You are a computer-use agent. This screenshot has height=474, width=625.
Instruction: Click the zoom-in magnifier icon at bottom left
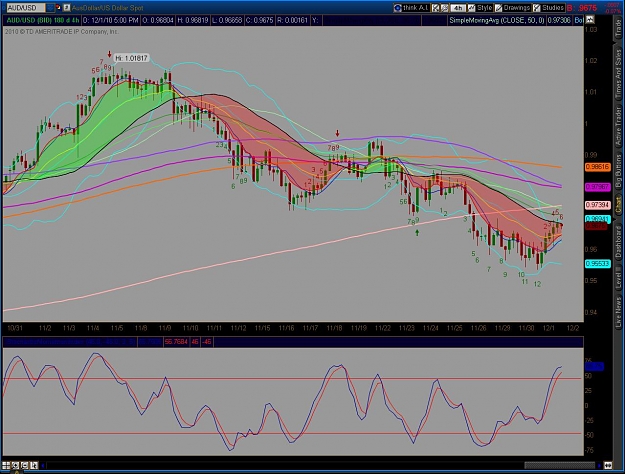16,465
